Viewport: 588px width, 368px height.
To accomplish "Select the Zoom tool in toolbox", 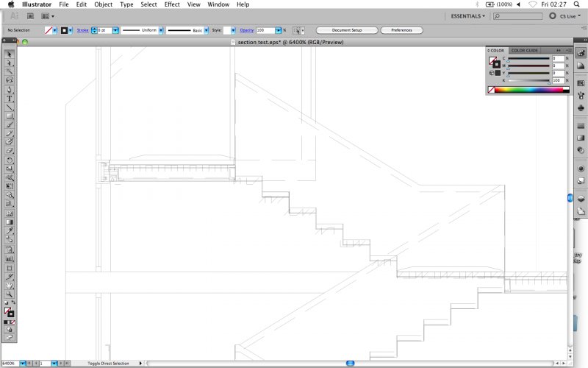I will [x=10, y=294].
